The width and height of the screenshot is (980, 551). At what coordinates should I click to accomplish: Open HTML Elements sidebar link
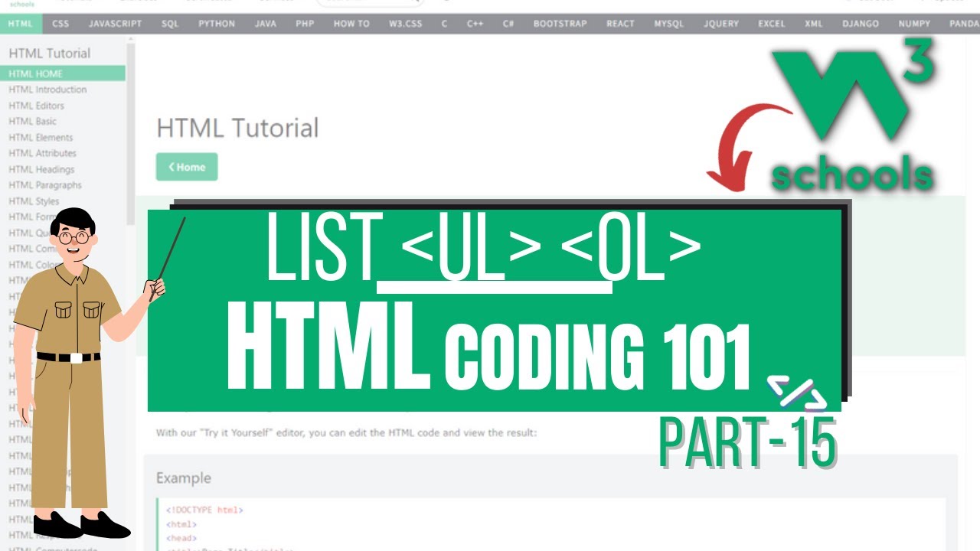(x=41, y=138)
